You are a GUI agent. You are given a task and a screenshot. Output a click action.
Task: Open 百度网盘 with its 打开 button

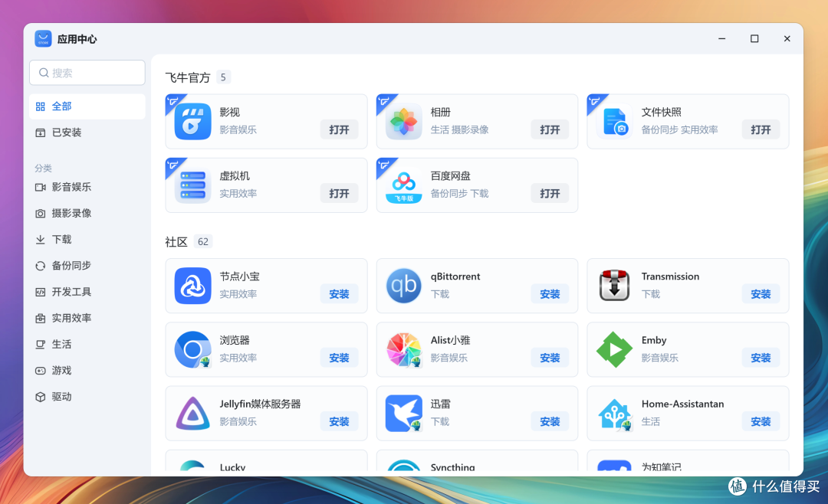(x=550, y=194)
